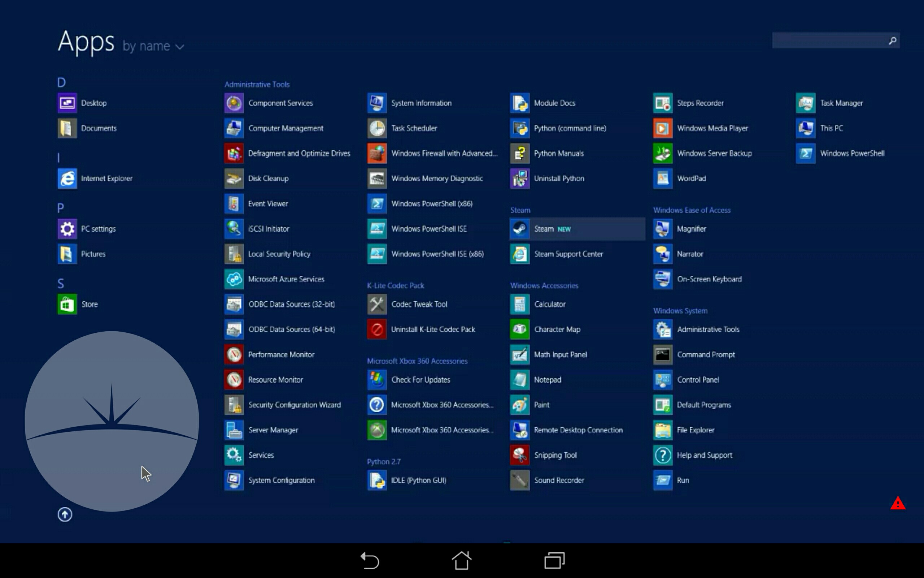Image resolution: width=924 pixels, height=578 pixels.
Task: Launch the Paint icon
Action: click(x=520, y=405)
